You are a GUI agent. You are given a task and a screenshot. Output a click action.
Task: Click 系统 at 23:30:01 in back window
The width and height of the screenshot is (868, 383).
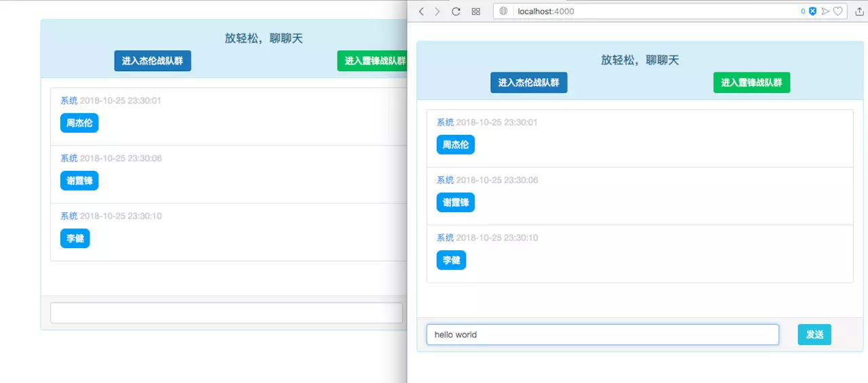pyautogui.click(x=69, y=101)
